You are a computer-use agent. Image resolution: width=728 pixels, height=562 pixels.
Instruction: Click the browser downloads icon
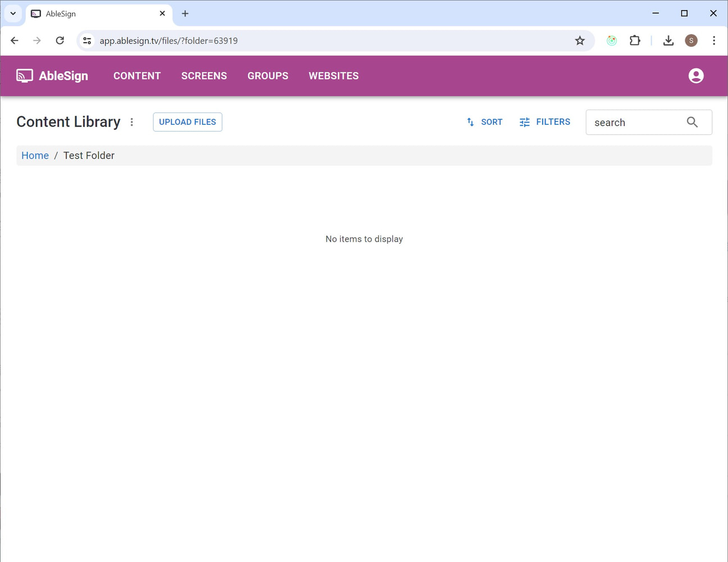[x=668, y=40]
